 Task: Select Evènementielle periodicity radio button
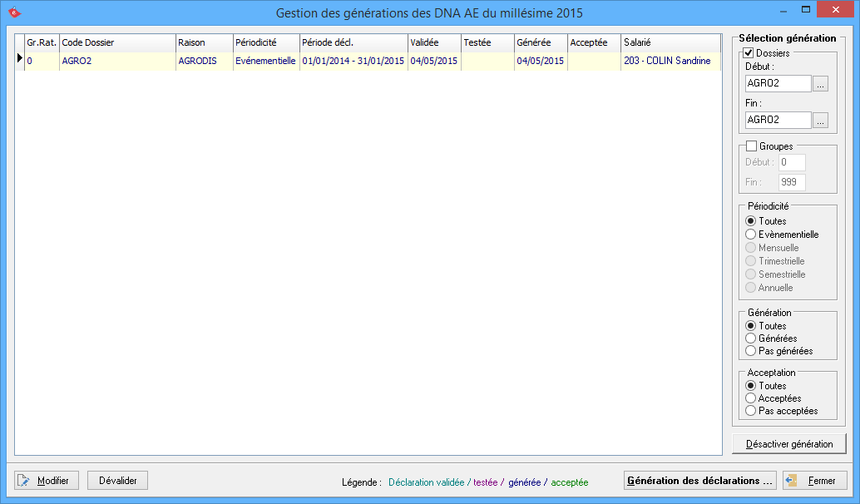(751, 235)
